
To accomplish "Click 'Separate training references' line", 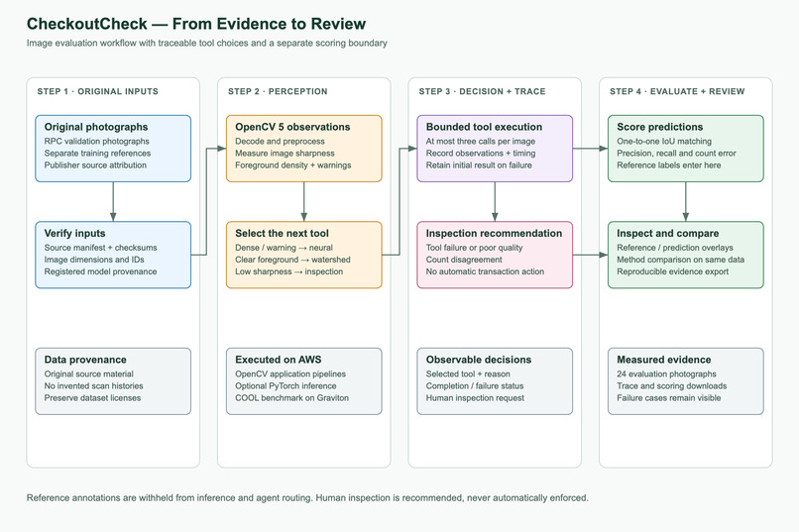I will click(97, 154).
